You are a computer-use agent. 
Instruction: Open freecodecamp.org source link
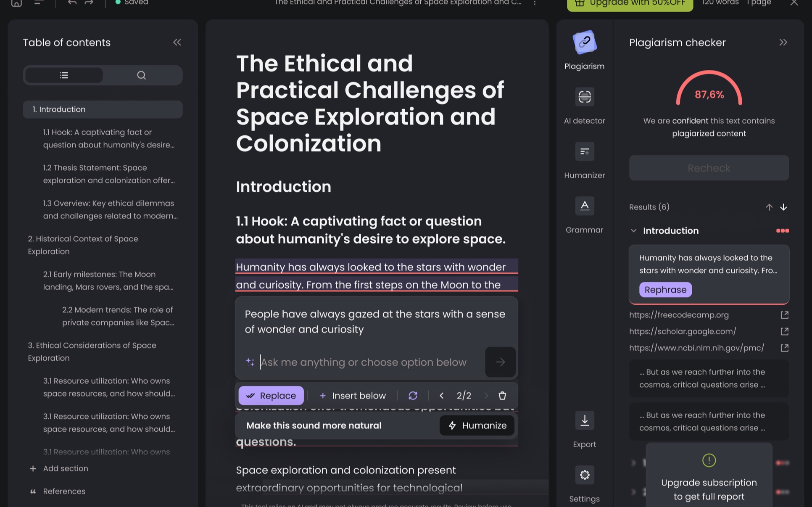(679, 315)
